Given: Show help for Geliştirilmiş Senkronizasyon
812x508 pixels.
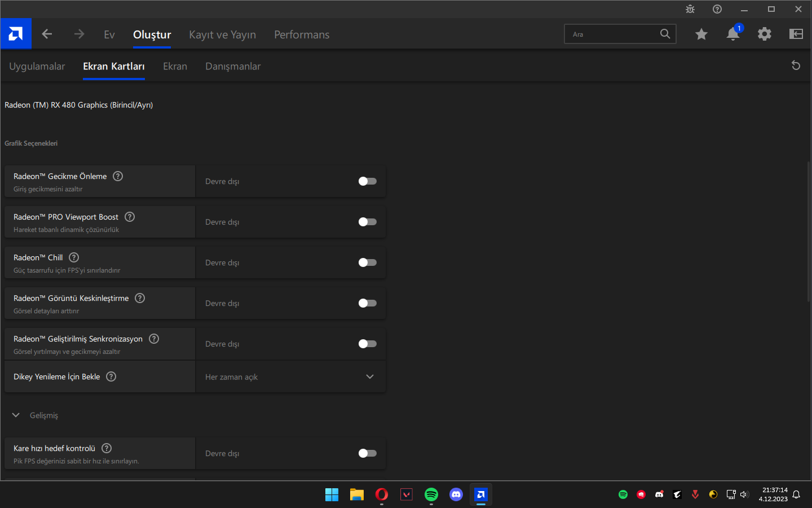Looking at the screenshot, I should (x=154, y=339).
